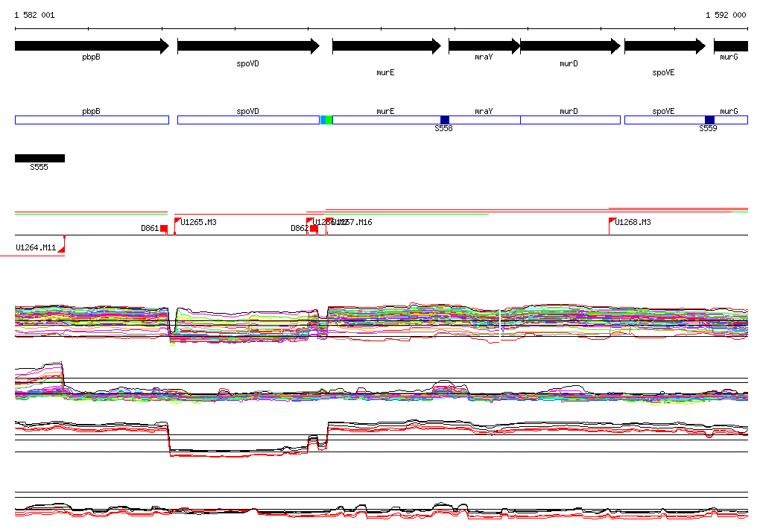Click the U1264.M11 label text
The height and width of the screenshot is (532, 763).
tap(36, 248)
